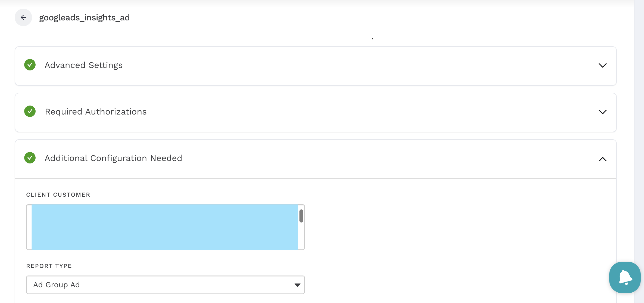Click the back arrow button
Screen dimensions: 644x303
pyautogui.click(x=23, y=18)
